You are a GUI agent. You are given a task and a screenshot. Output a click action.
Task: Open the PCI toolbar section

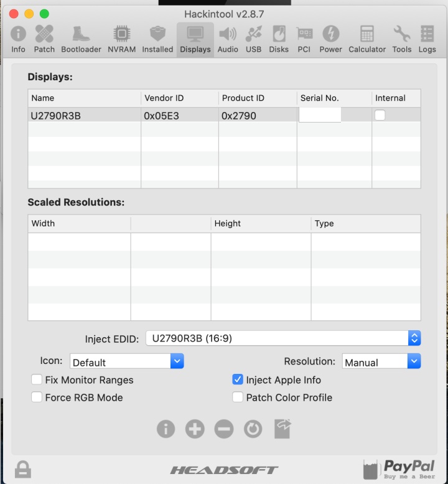pyautogui.click(x=304, y=39)
